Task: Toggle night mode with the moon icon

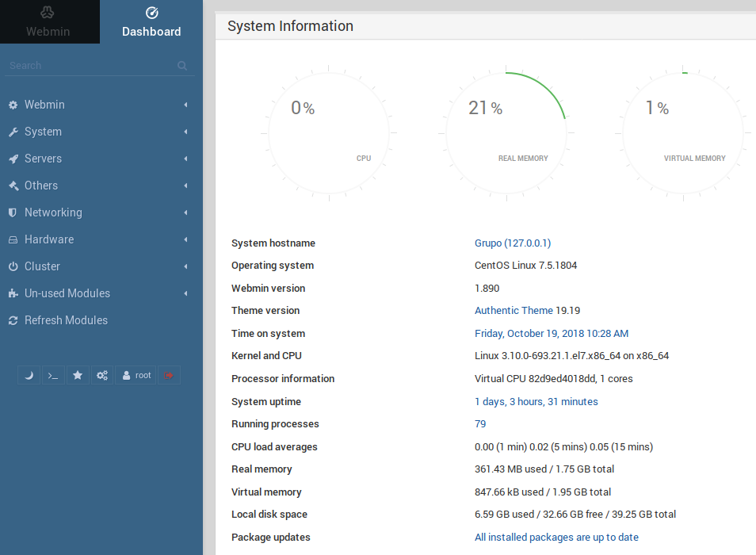Action: coord(29,375)
